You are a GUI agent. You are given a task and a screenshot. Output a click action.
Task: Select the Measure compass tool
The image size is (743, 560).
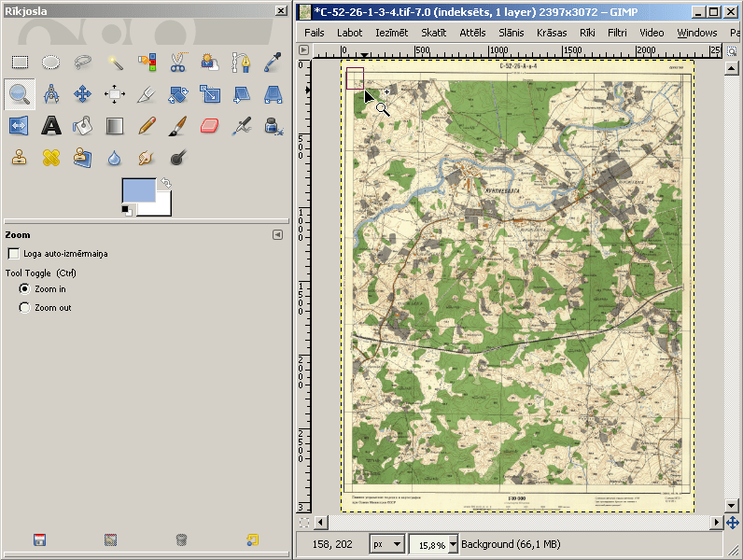point(50,94)
